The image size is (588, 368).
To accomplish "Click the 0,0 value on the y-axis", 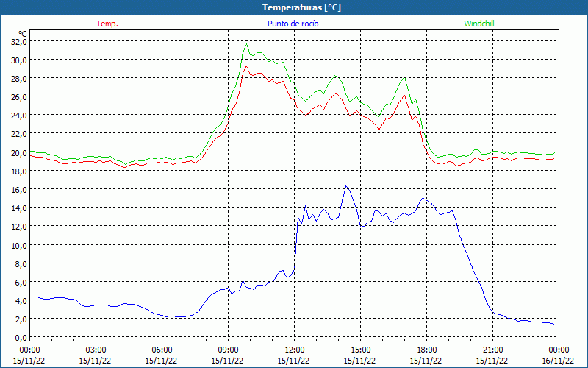I will coord(21,338).
